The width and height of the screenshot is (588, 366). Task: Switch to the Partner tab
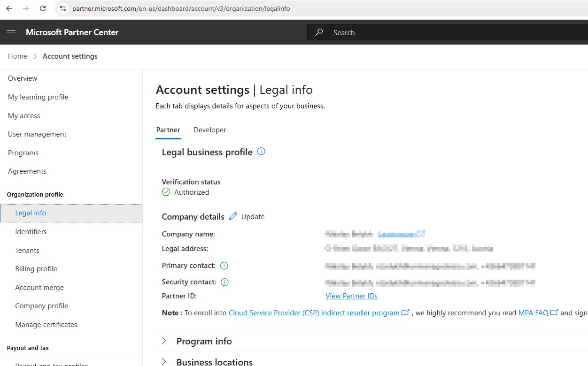pyautogui.click(x=168, y=130)
